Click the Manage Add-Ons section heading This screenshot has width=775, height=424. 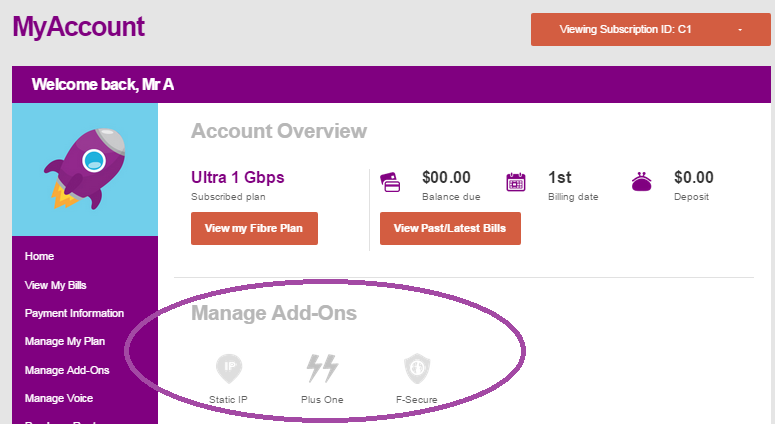pyautogui.click(x=274, y=313)
